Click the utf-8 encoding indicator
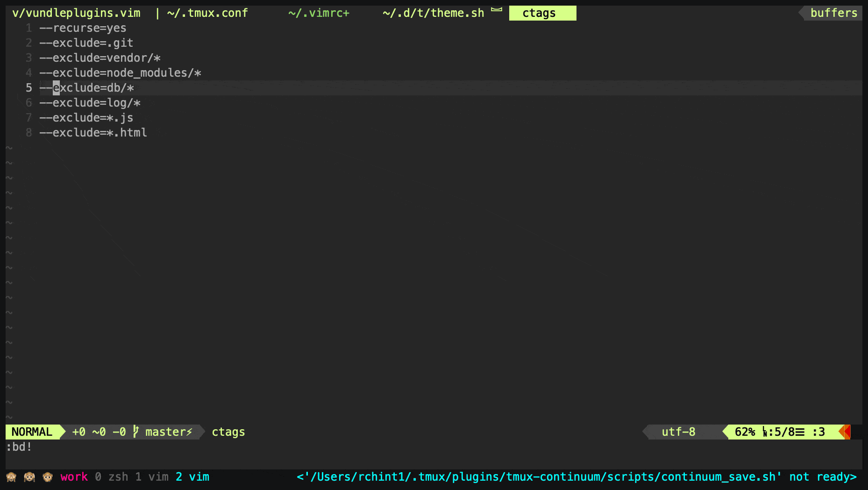The image size is (868, 490). [678, 432]
